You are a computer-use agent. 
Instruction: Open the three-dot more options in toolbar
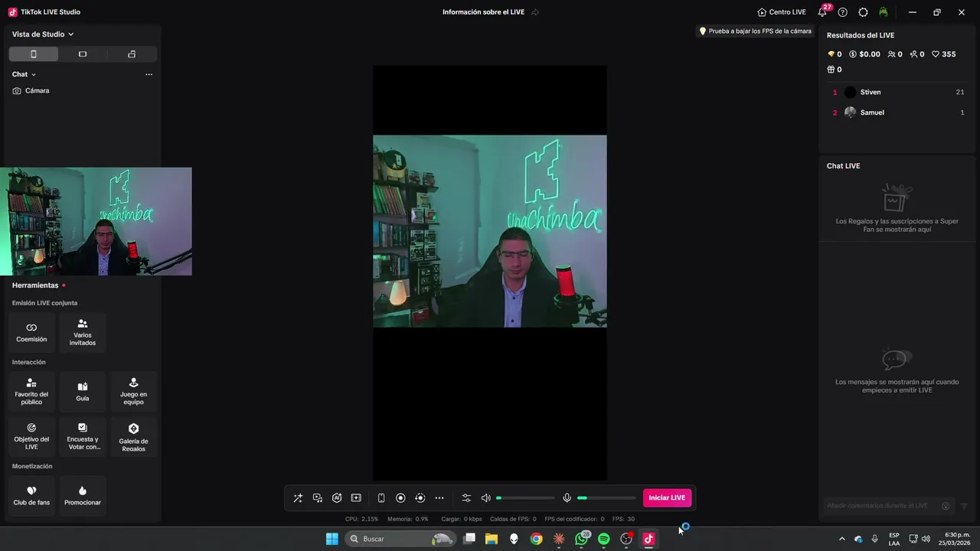tap(439, 498)
